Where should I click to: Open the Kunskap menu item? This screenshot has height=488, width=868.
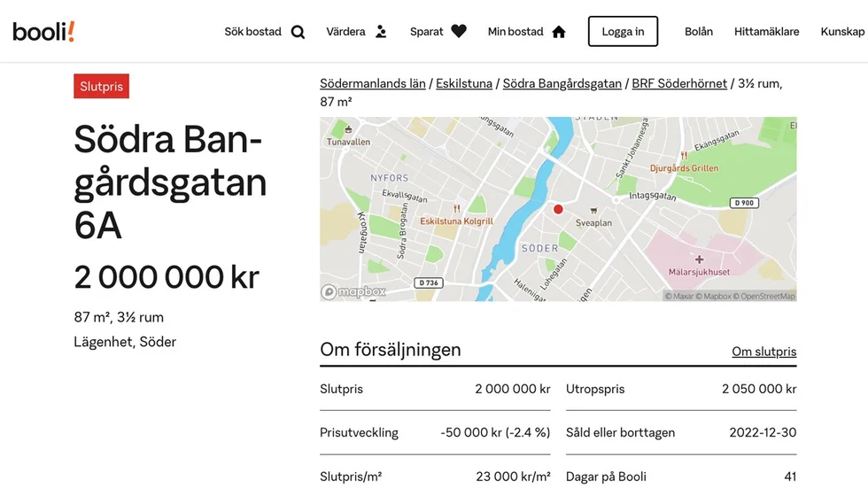coord(842,32)
